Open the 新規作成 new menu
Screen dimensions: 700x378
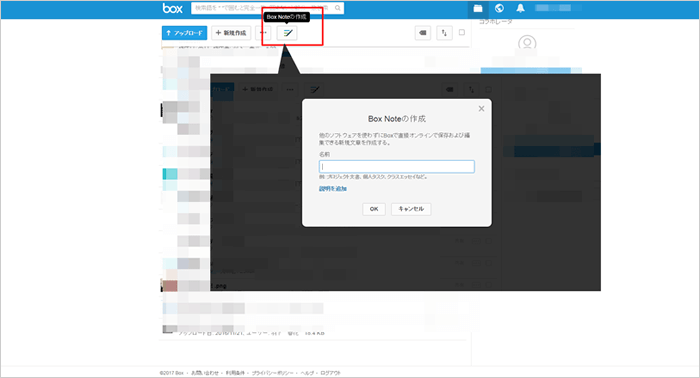point(231,33)
